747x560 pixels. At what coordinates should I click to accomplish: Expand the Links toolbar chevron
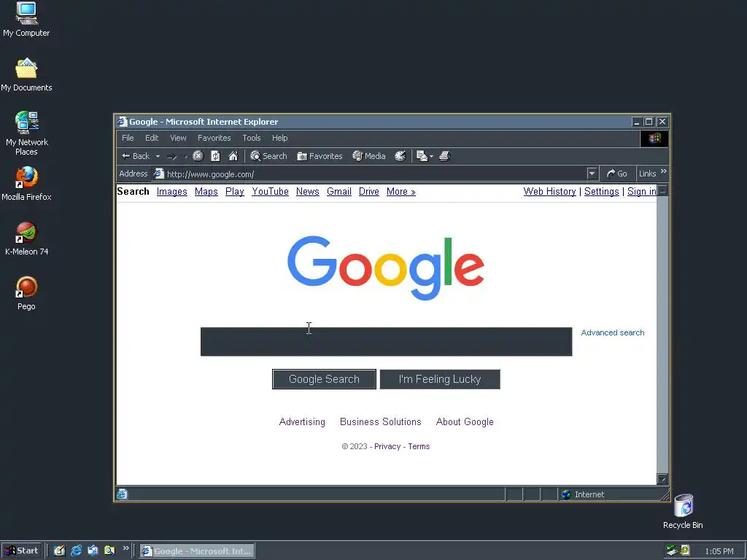664,171
